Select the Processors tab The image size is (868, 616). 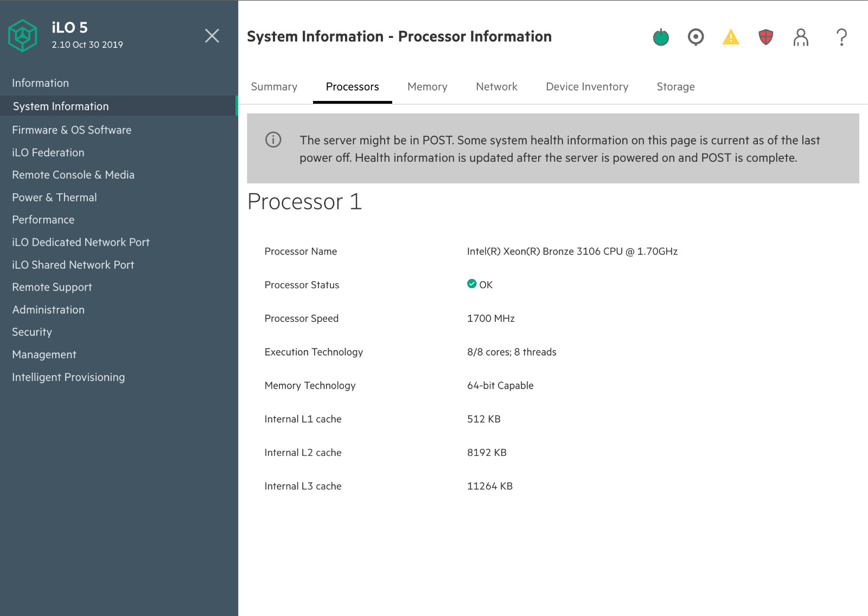(x=352, y=87)
